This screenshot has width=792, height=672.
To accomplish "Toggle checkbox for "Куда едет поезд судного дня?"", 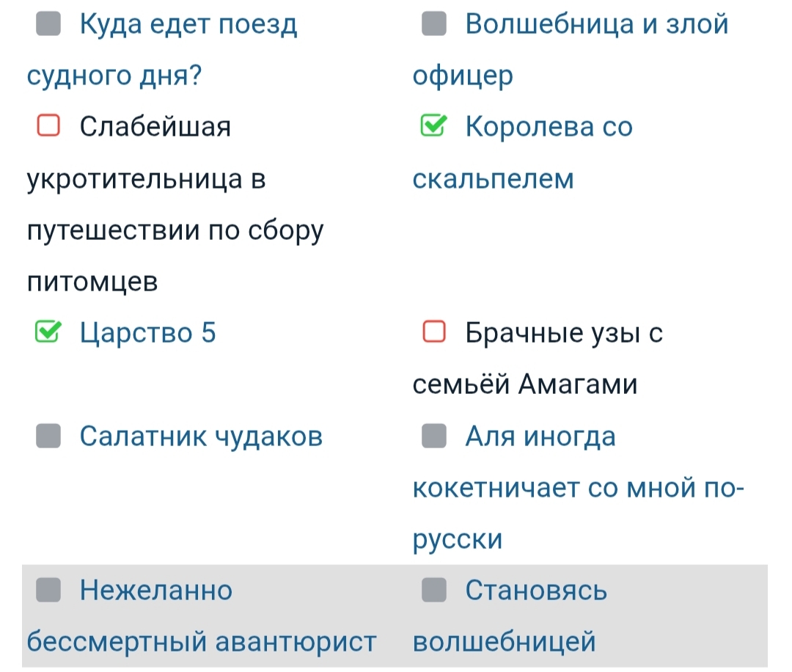I will (x=48, y=25).
